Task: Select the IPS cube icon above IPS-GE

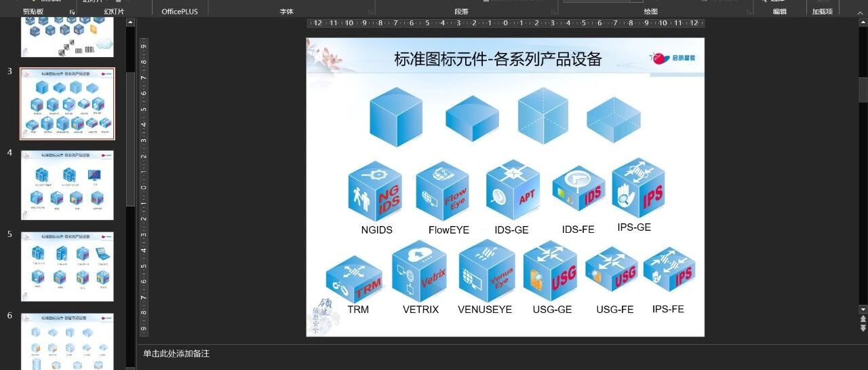Action: click(638, 187)
